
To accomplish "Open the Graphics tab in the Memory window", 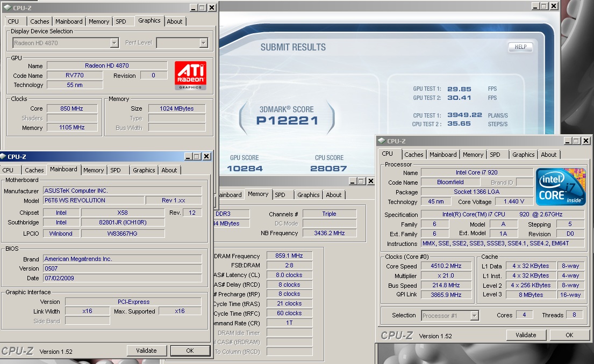I will click(309, 195).
